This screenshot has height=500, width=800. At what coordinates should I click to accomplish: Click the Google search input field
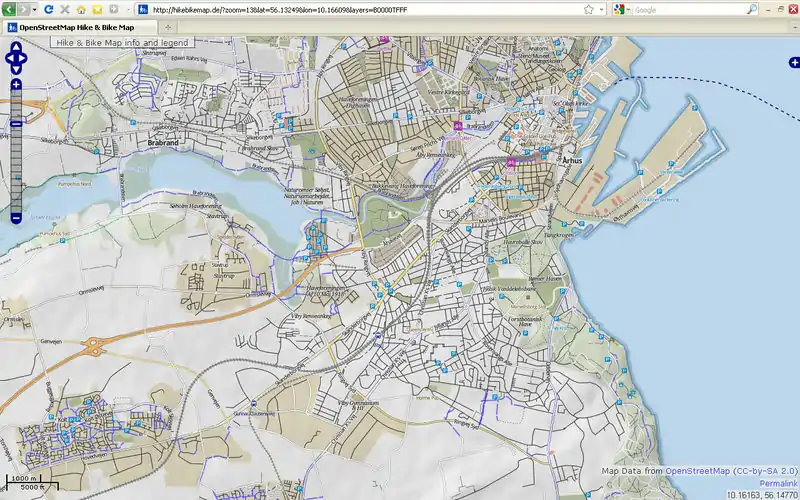click(x=688, y=10)
